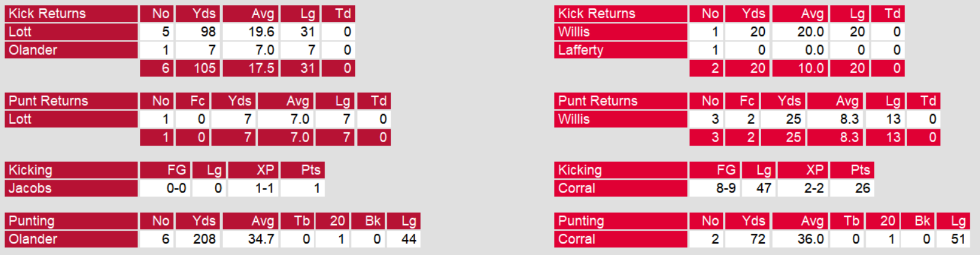Click Lott under Punt Returns
Screen dimensions: 980x255
coord(20,119)
